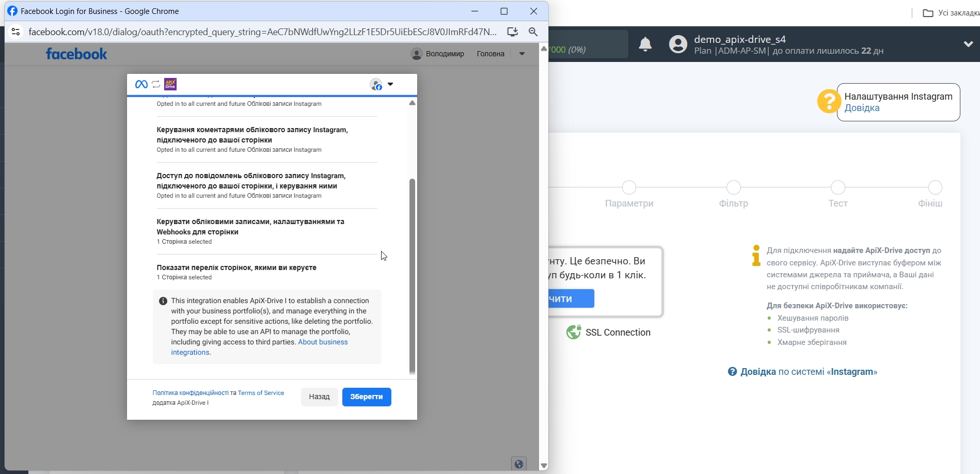This screenshot has height=474, width=980.
Task: Select the Параметри step circle
Action: pyautogui.click(x=629, y=187)
